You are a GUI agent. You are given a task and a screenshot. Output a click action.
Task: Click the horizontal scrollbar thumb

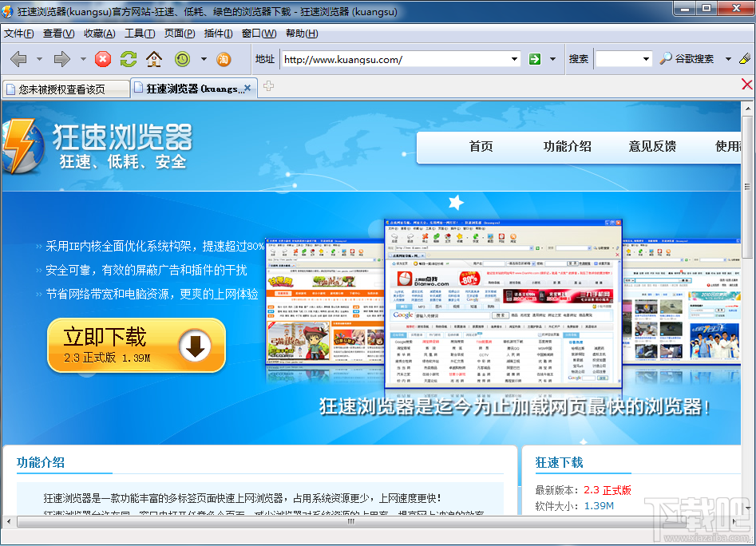(x=350, y=521)
